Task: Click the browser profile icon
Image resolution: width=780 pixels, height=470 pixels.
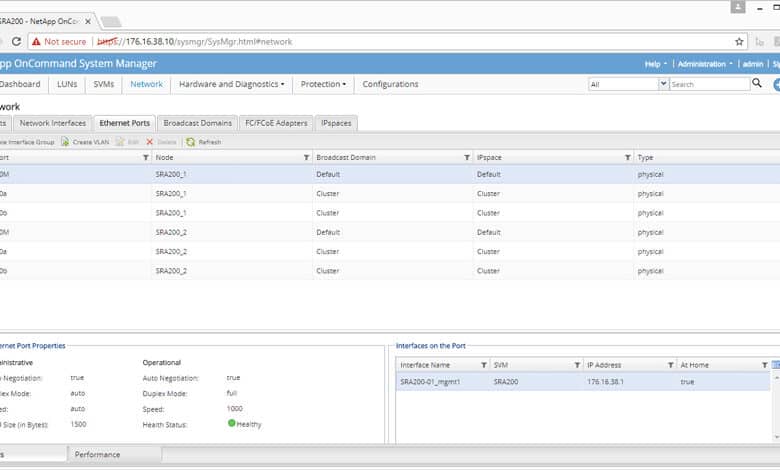Action: (738, 7)
